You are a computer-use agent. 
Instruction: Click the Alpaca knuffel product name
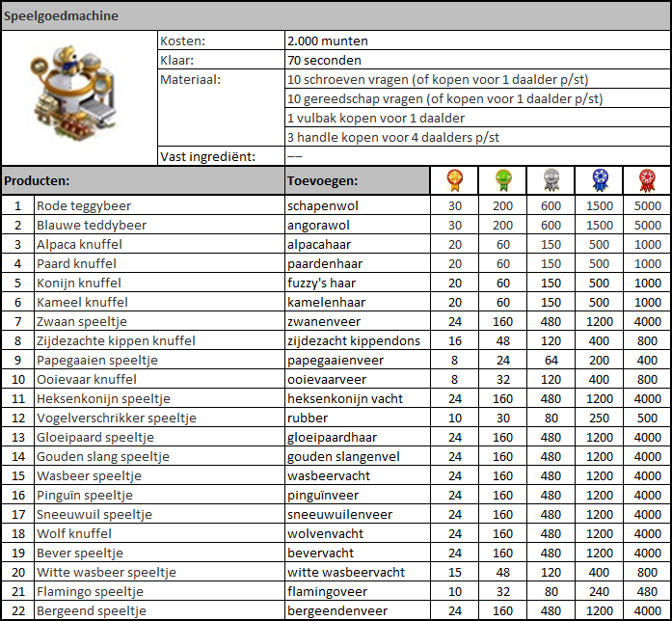coord(79,244)
